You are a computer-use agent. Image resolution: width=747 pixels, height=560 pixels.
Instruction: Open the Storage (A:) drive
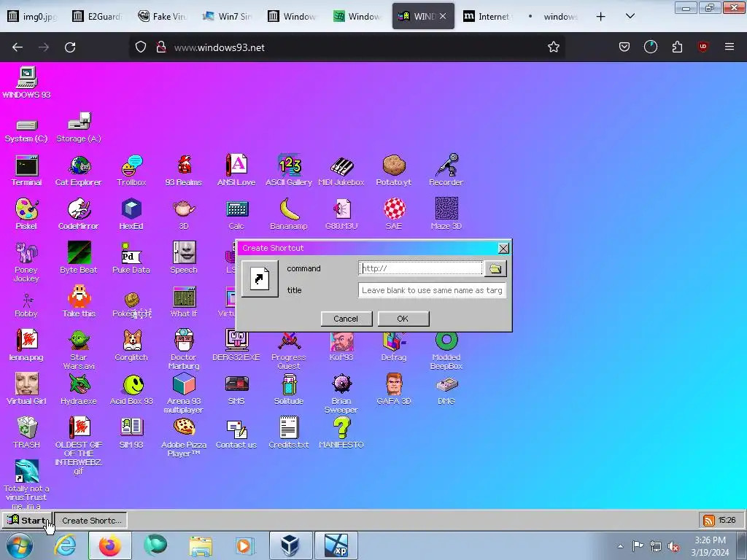click(x=79, y=127)
